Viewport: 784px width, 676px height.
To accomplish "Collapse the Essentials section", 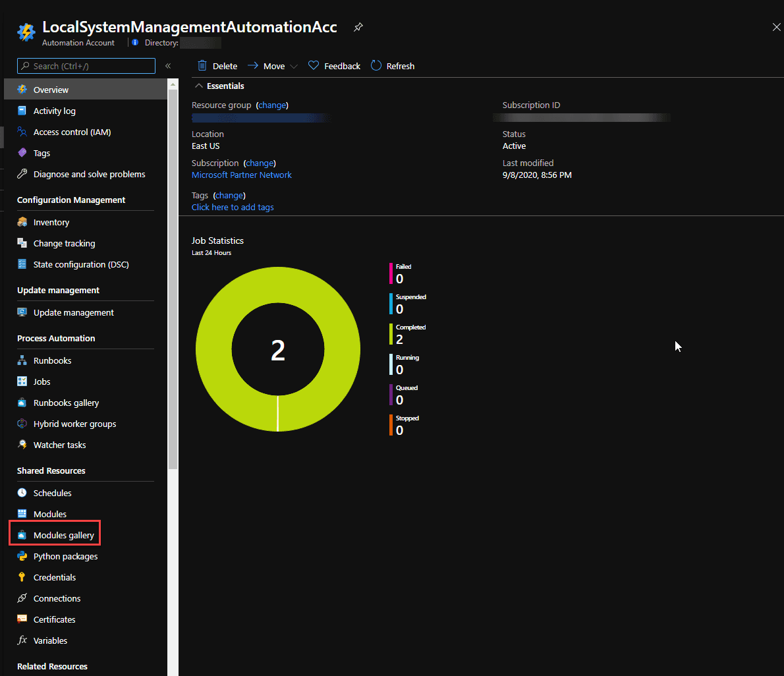I will coord(198,86).
